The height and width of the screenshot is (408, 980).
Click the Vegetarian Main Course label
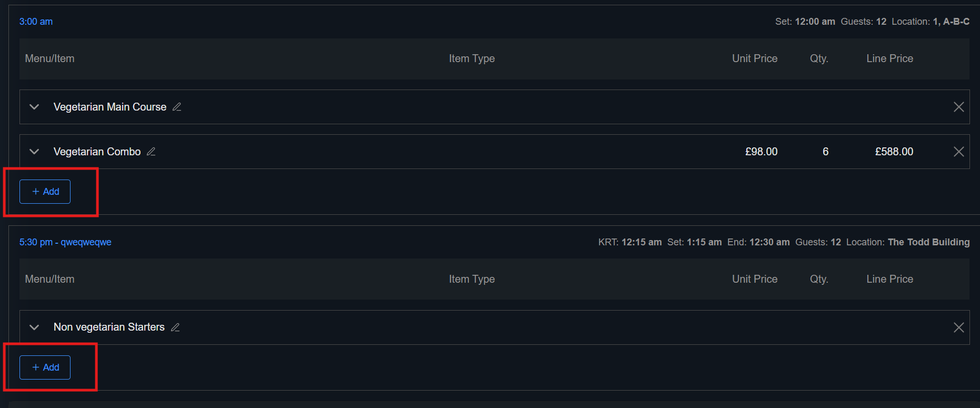pyautogui.click(x=110, y=107)
